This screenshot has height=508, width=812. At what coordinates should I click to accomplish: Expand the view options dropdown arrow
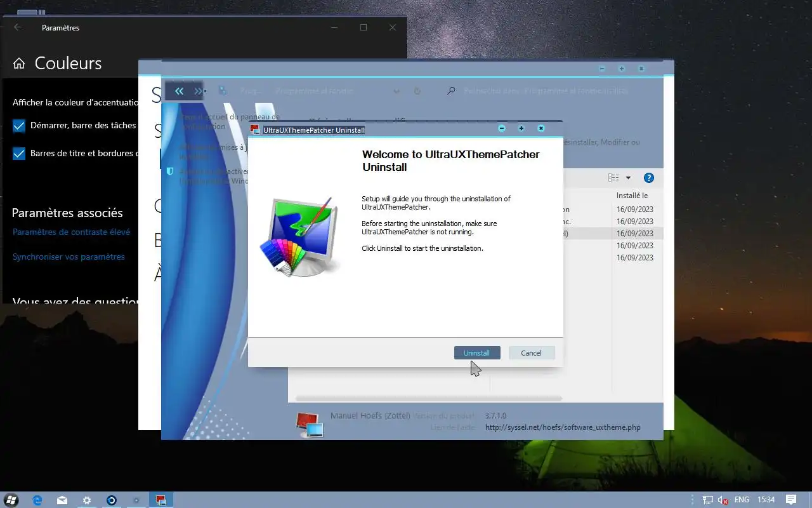click(x=629, y=178)
